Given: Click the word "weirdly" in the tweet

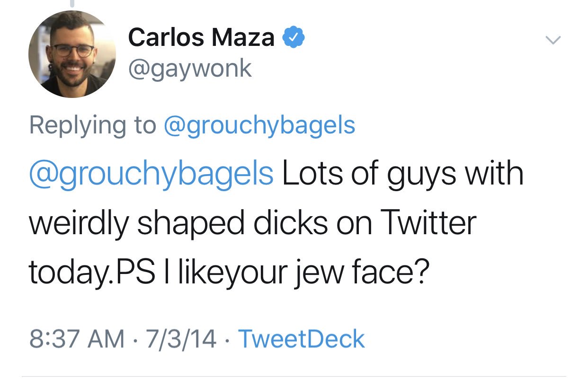Looking at the screenshot, I should (x=78, y=222).
